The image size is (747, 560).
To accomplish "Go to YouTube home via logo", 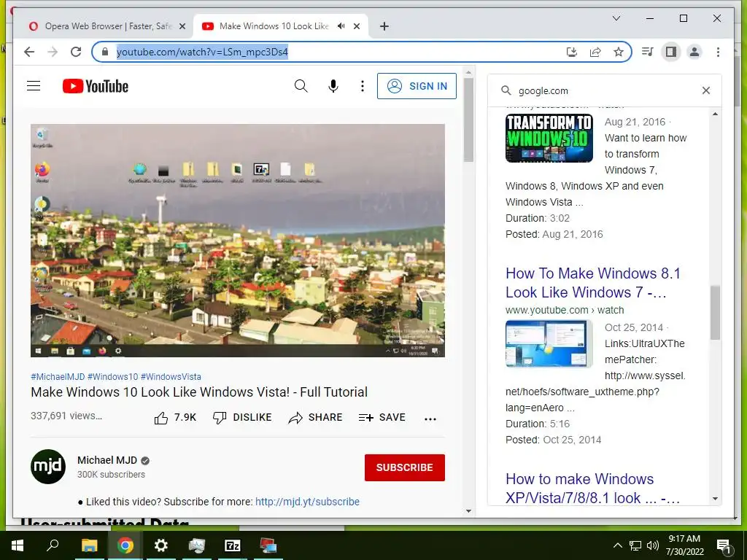I will point(96,86).
